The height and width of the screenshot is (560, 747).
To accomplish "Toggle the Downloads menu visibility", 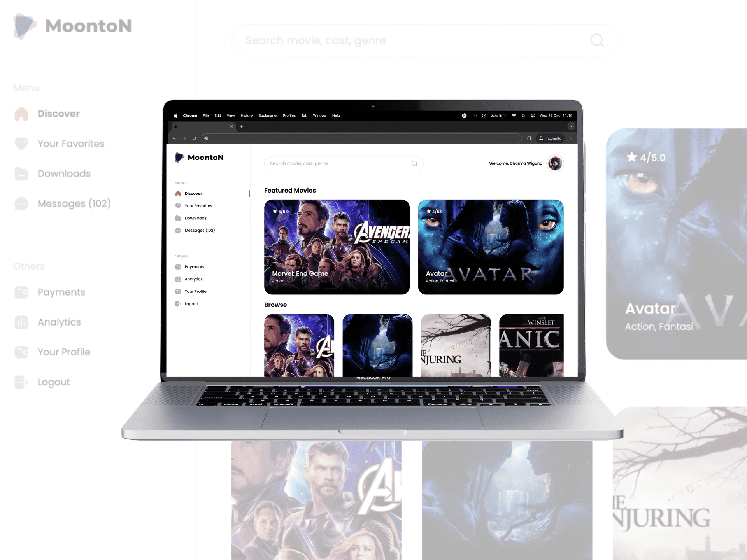I will pos(64,173).
